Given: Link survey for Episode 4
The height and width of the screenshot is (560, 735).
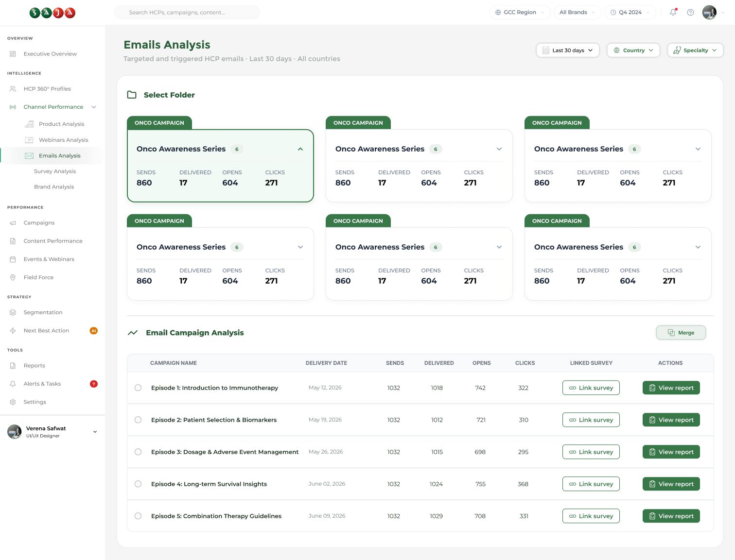Looking at the screenshot, I should (591, 484).
